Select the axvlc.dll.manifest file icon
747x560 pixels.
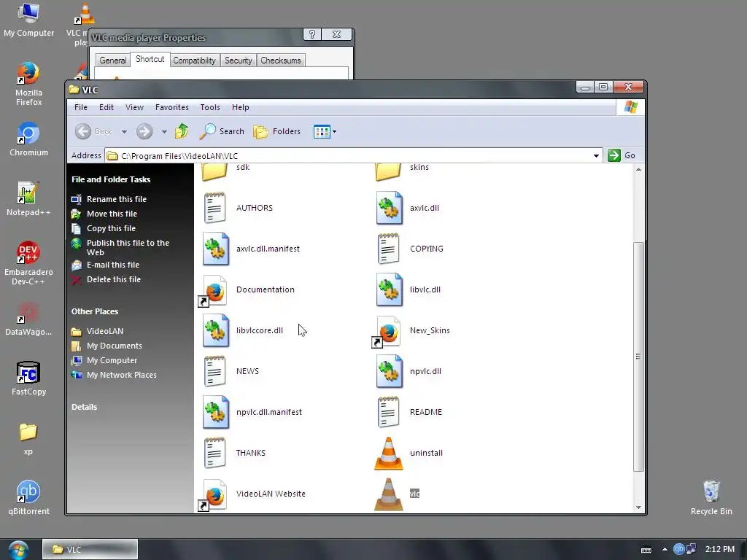pos(216,249)
